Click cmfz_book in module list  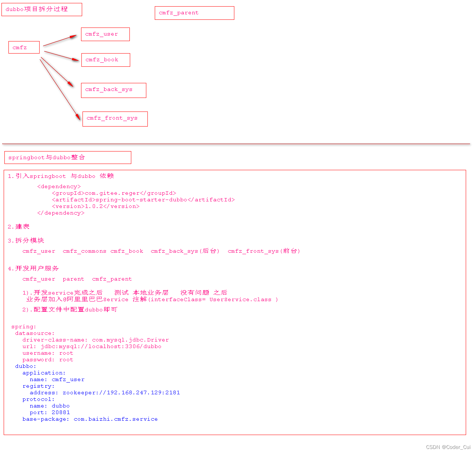click(x=127, y=251)
